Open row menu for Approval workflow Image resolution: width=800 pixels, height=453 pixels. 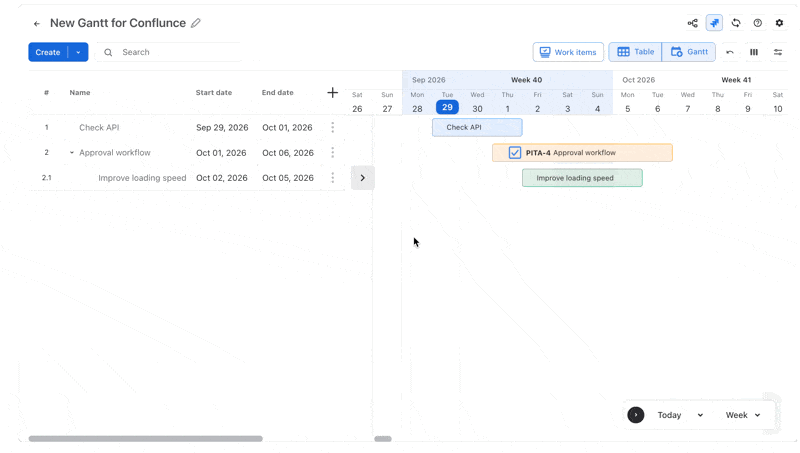click(x=333, y=153)
